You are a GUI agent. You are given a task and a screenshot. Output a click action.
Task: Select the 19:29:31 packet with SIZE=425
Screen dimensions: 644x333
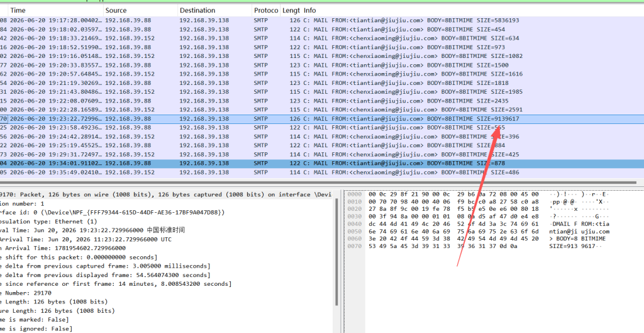[x=322, y=154]
